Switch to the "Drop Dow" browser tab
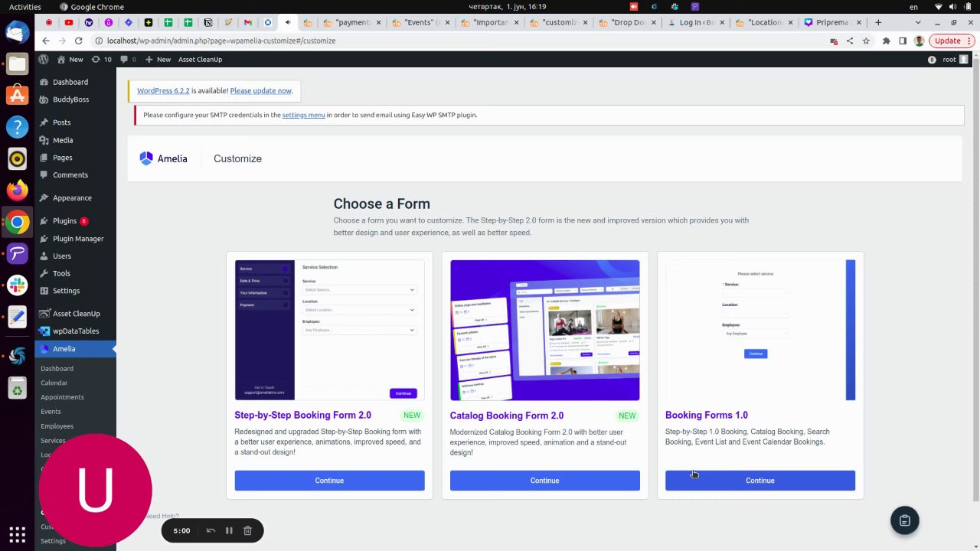 [629, 22]
